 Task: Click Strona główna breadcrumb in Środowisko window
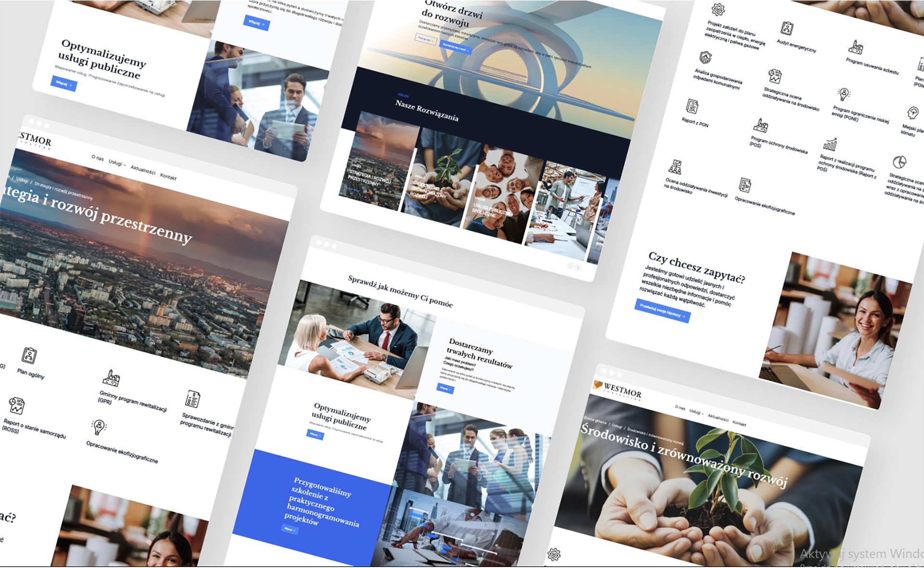pos(594,421)
